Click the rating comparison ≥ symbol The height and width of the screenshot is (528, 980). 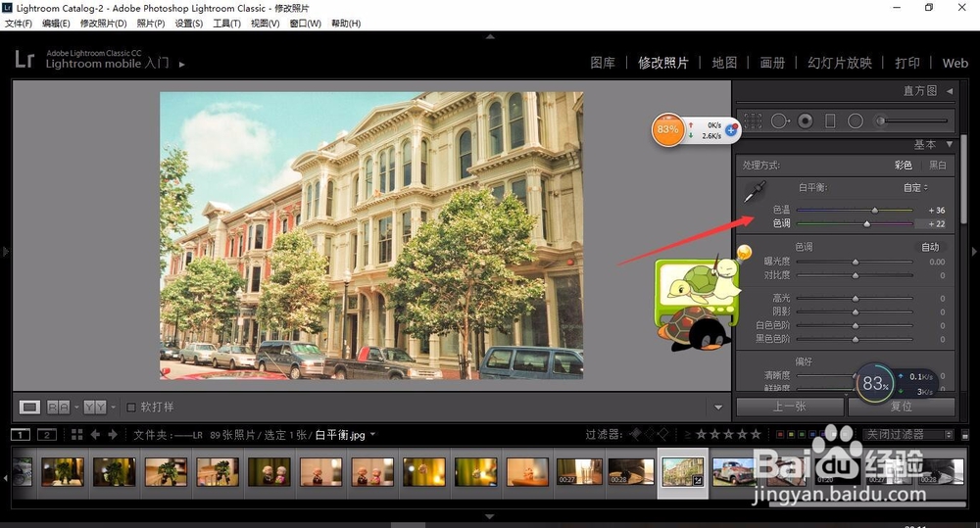tap(688, 434)
